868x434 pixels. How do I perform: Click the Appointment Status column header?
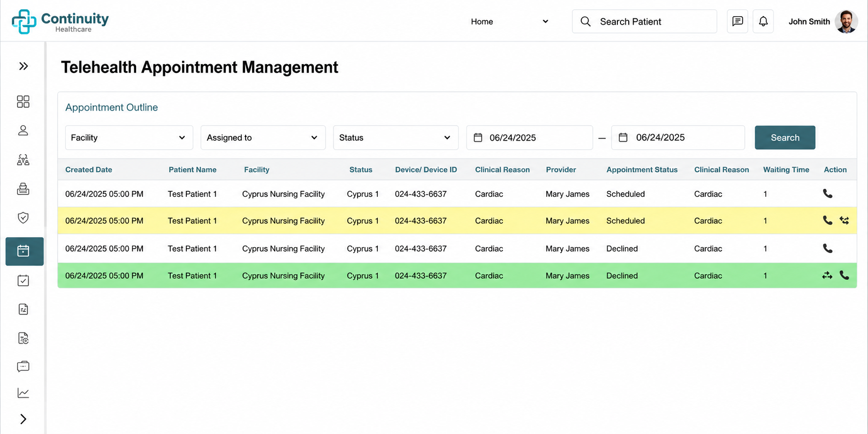tap(642, 170)
